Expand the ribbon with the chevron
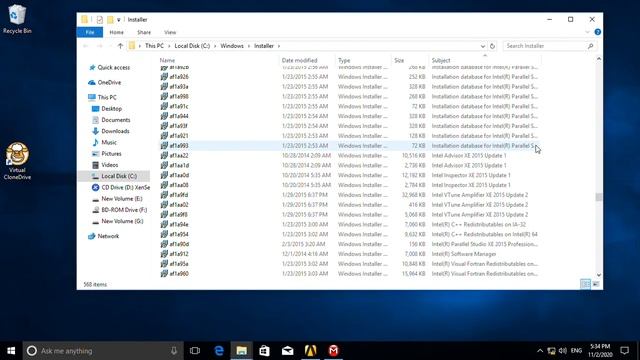640x360 pixels. (x=587, y=32)
